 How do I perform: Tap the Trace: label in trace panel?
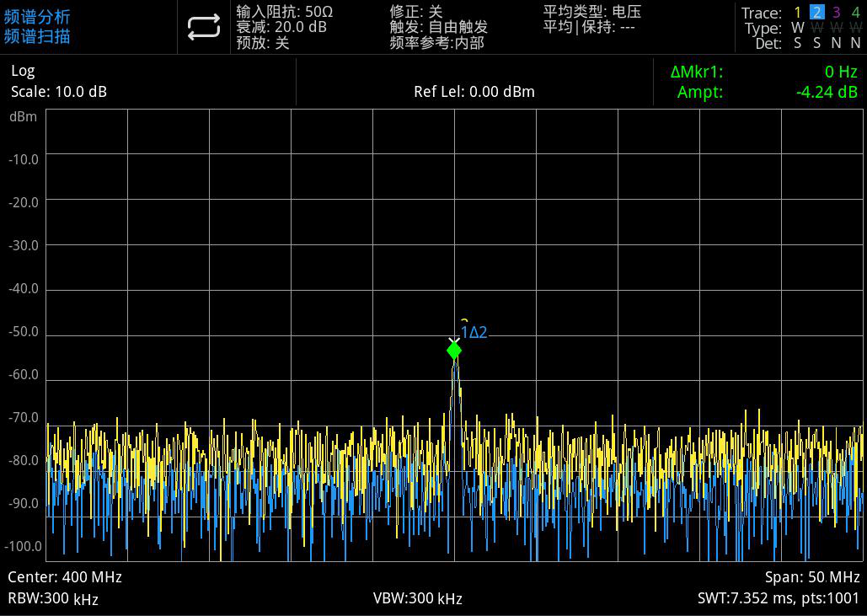[x=762, y=13]
